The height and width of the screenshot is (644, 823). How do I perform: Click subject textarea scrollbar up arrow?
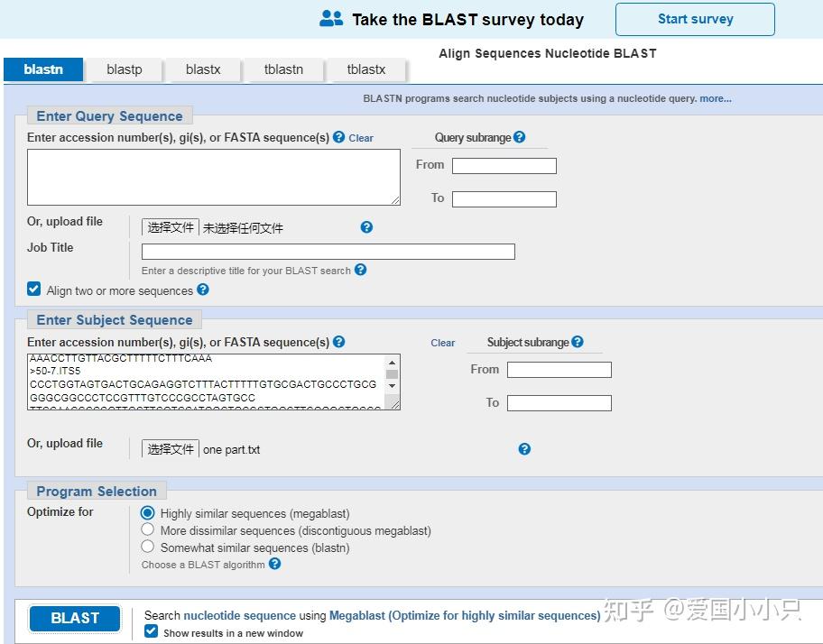point(392,362)
